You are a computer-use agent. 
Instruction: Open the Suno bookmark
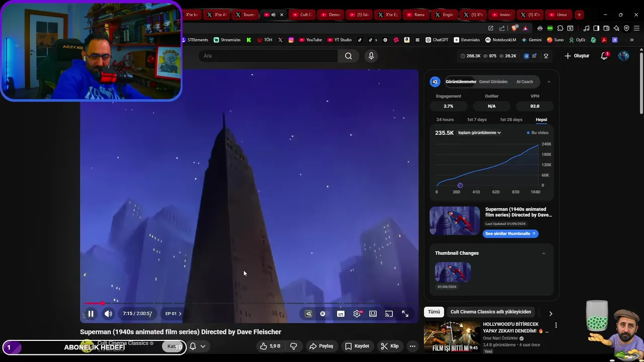tap(555, 40)
